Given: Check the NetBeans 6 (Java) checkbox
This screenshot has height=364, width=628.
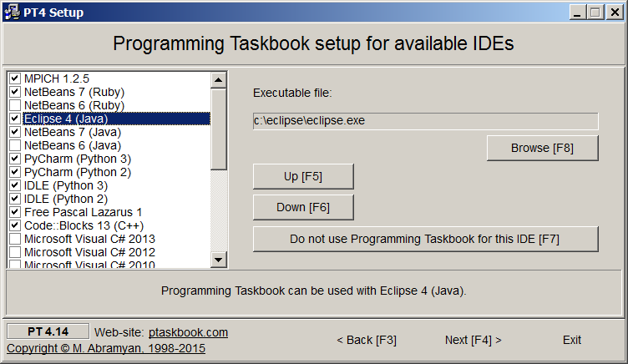Looking at the screenshot, I should point(15,145).
